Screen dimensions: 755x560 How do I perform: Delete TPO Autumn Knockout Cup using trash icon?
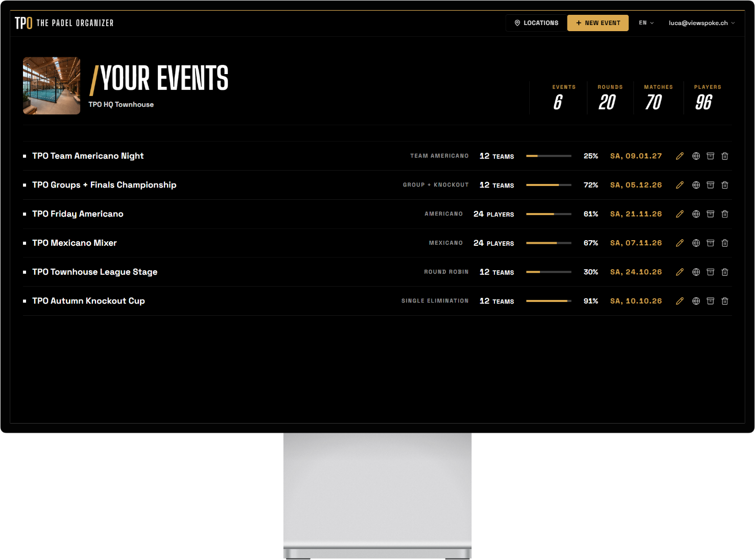[724, 301]
